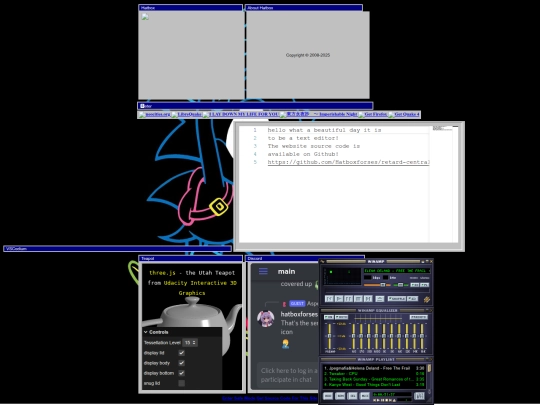
Task: Click I LAY DOWN MY LIFE FOR YOU link
Action: coord(241,114)
